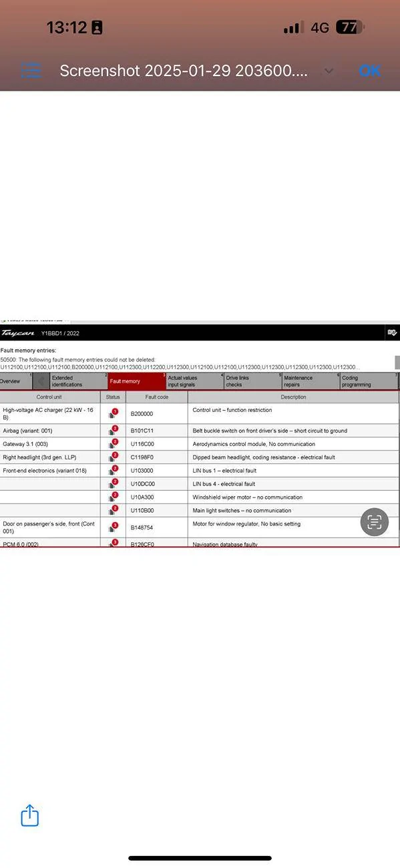Activate the live text scan icon
The width and height of the screenshot is (400, 868).
click(375, 522)
